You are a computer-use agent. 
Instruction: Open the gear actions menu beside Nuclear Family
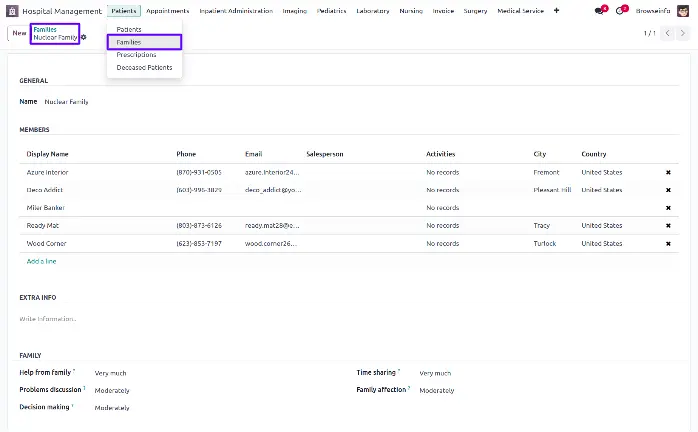(x=84, y=37)
